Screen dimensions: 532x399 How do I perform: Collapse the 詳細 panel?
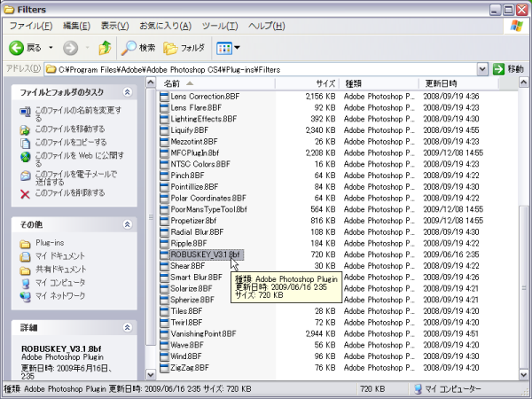(x=127, y=327)
